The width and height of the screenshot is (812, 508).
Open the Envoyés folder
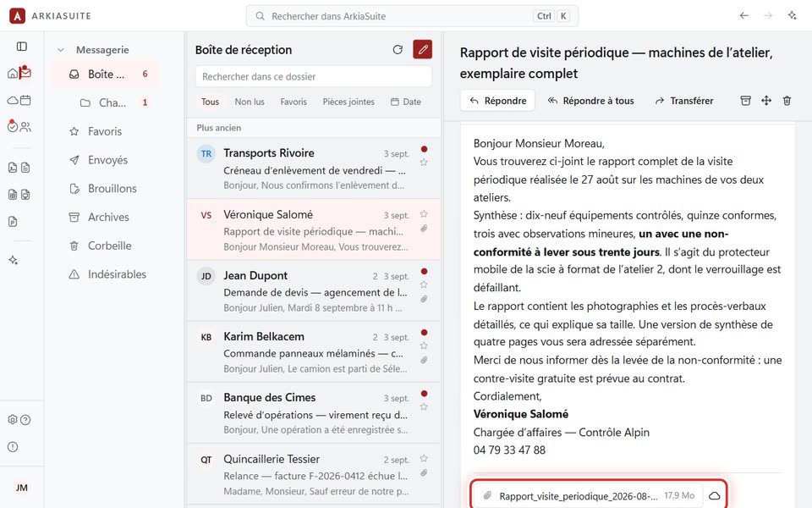[x=105, y=160]
